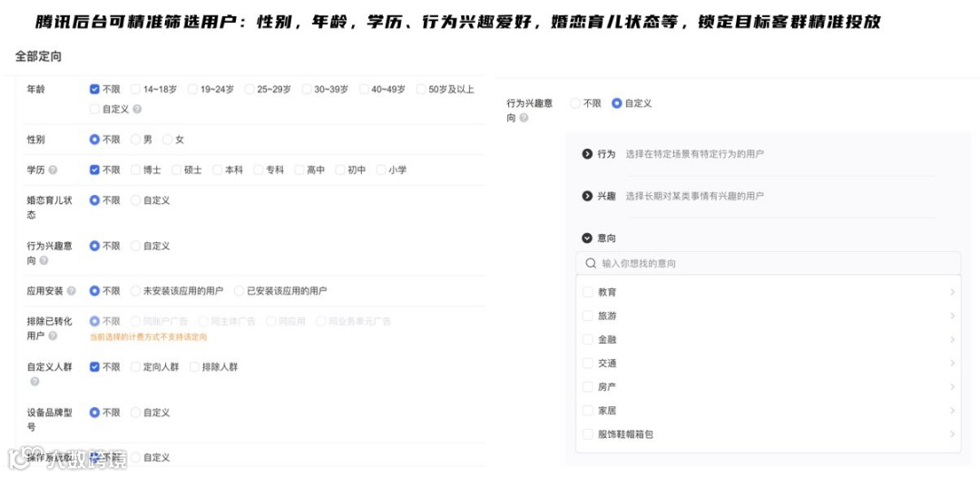Expand 房产 category chevron
The image size is (980, 477).
click(x=953, y=387)
